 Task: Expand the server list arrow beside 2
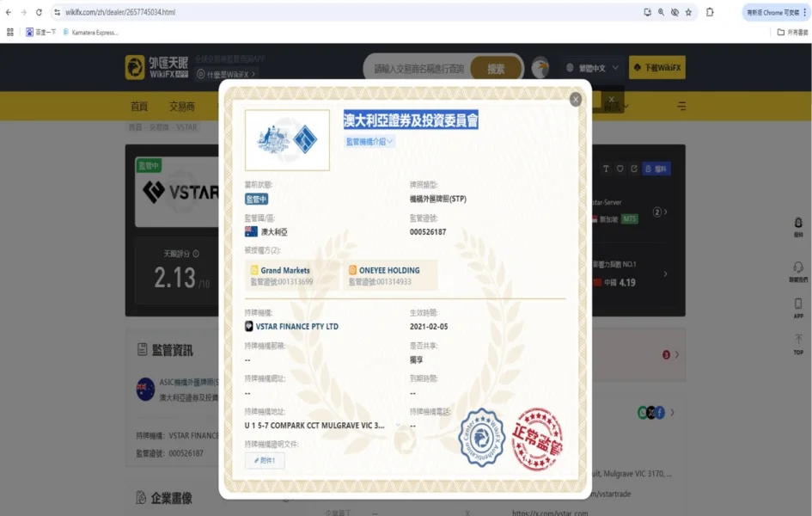665,212
